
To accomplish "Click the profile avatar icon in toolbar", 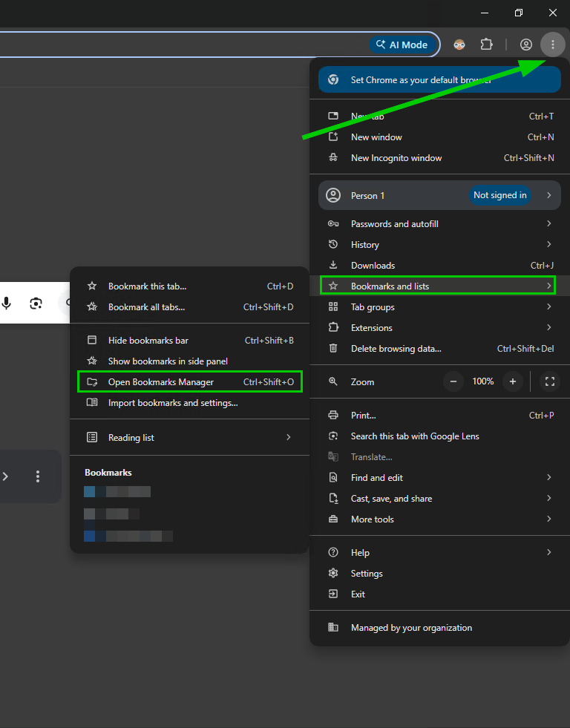I will pyautogui.click(x=526, y=45).
